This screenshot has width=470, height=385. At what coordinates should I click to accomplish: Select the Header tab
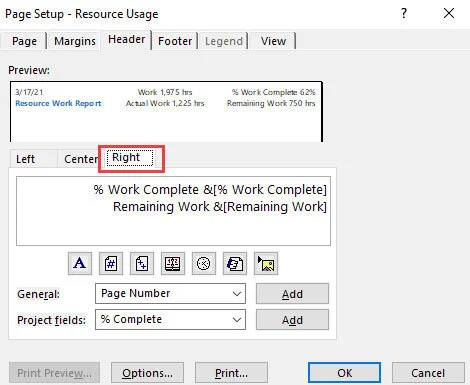click(126, 39)
